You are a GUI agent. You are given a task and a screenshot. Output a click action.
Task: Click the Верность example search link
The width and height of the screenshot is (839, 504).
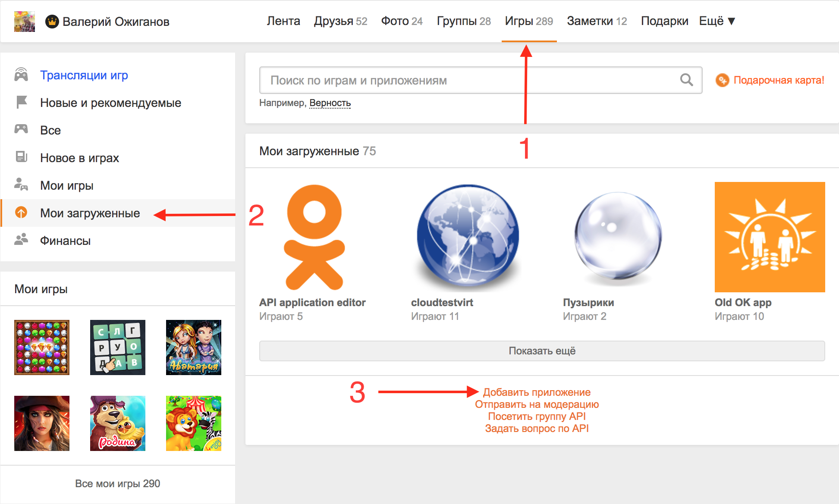tap(330, 103)
